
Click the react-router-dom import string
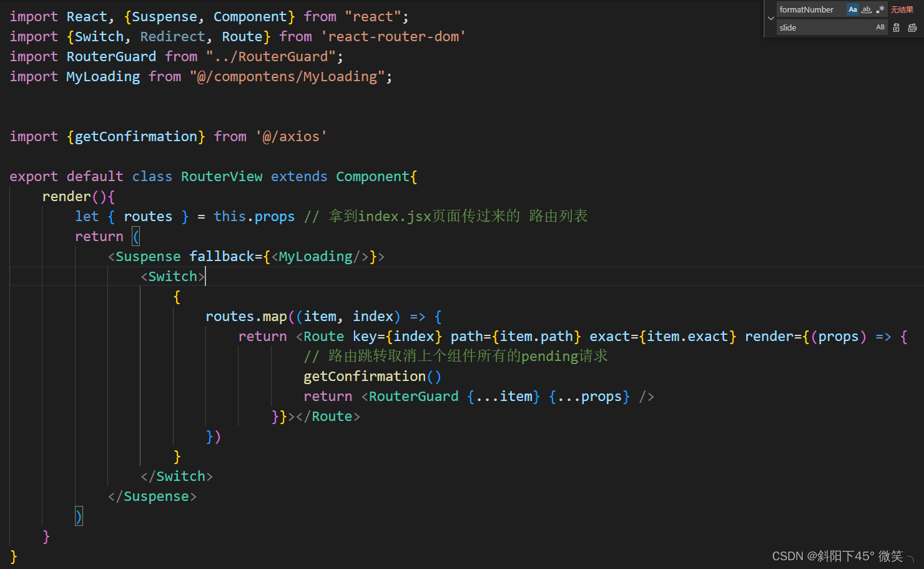[x=395, y=36]
